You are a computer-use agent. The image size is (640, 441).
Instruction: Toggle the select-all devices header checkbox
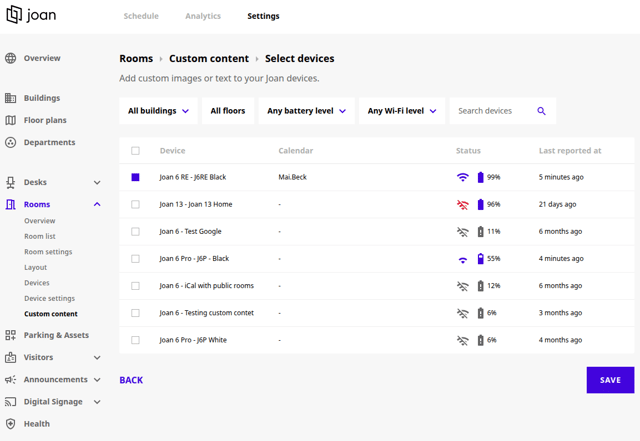(x=135, y=151)
